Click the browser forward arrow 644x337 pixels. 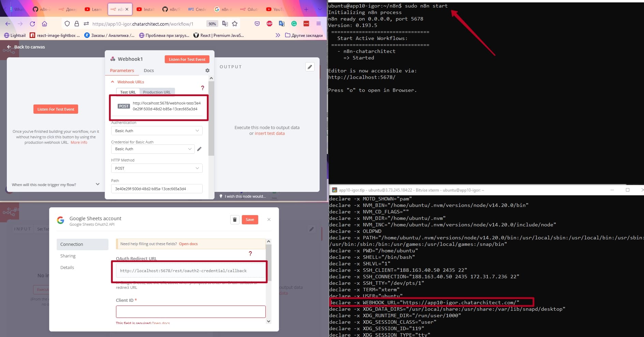pyautogui.click(x=20, y=24)
